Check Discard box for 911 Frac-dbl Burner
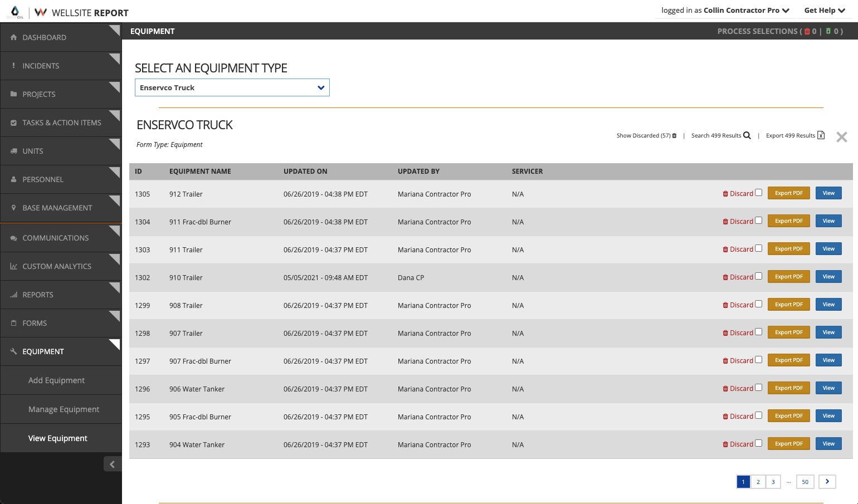858x504 pixels. point(758,221)
